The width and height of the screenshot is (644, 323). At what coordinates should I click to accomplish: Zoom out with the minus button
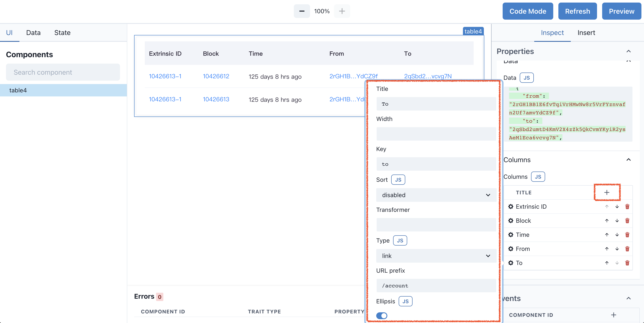pyautogui.click(x=302, y=11)
